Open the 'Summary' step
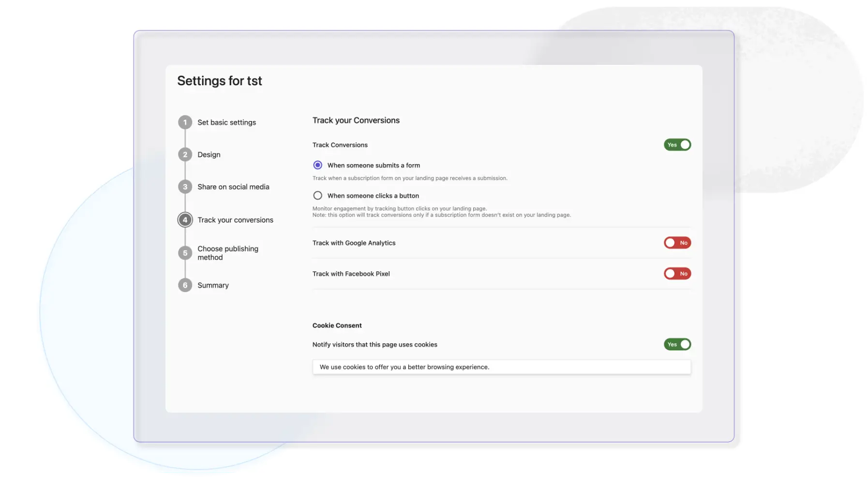Viewport: 868px width, 479px height. [213, 285]
